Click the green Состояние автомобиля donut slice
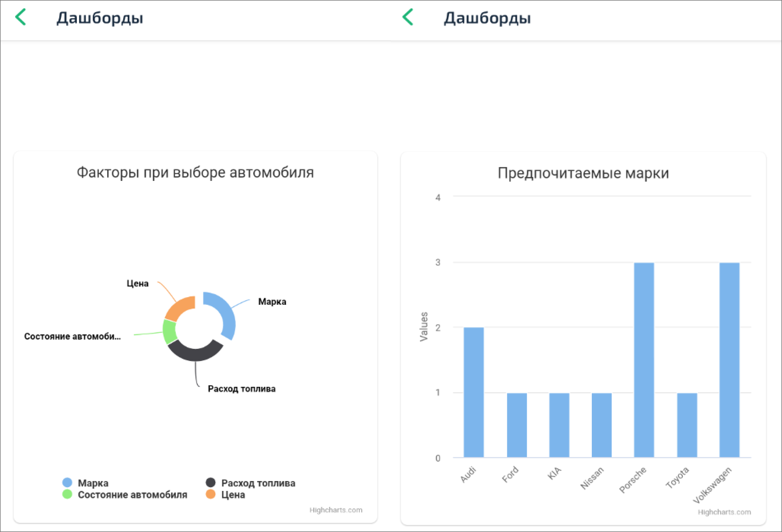Viewport: 782px width, 532px height. click(169, 332)
